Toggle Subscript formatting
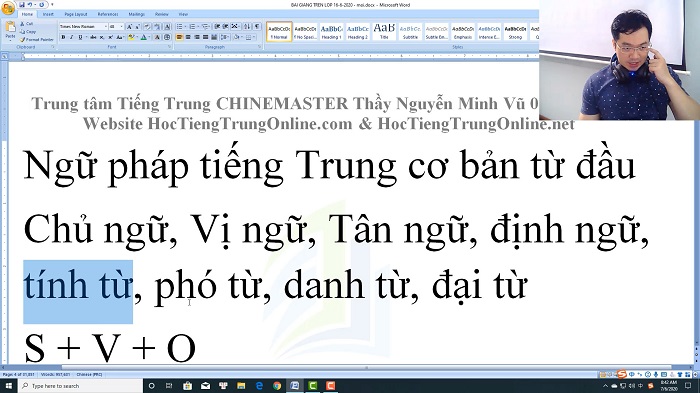 (x=102, y=37)
